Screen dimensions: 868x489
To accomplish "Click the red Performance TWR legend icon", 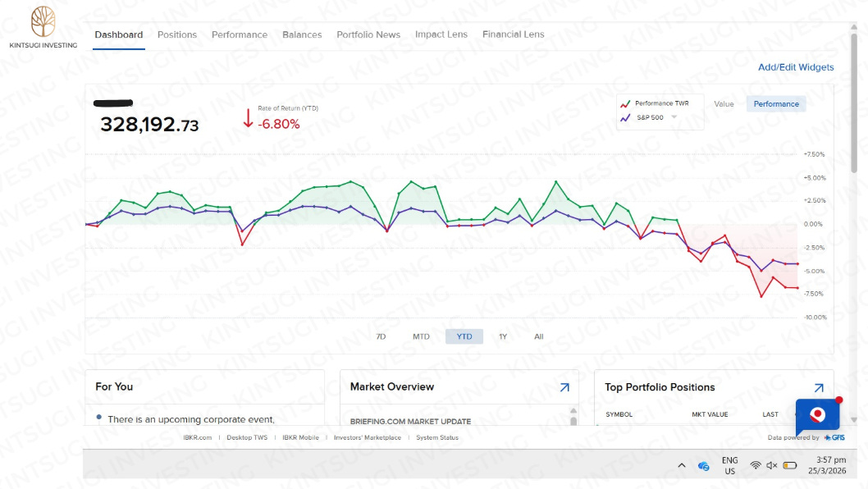I will (625, 103).
